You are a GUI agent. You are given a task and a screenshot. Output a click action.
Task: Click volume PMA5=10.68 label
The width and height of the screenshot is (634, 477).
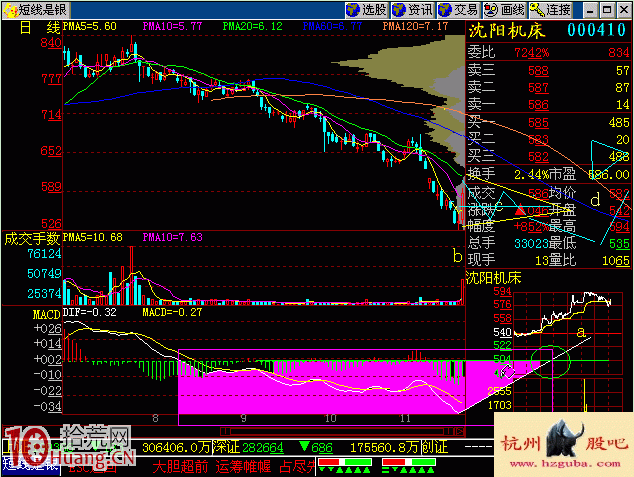point(93,237)
